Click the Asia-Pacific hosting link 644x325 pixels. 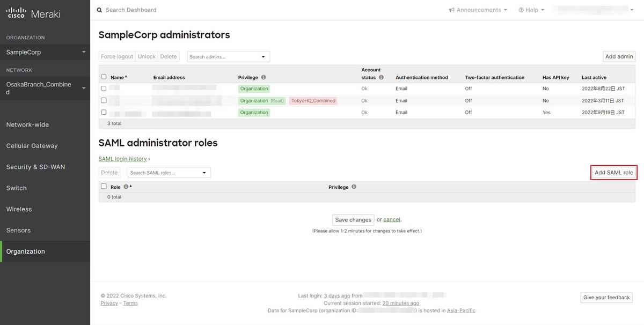pyautogui.click(x=462, y=311)
